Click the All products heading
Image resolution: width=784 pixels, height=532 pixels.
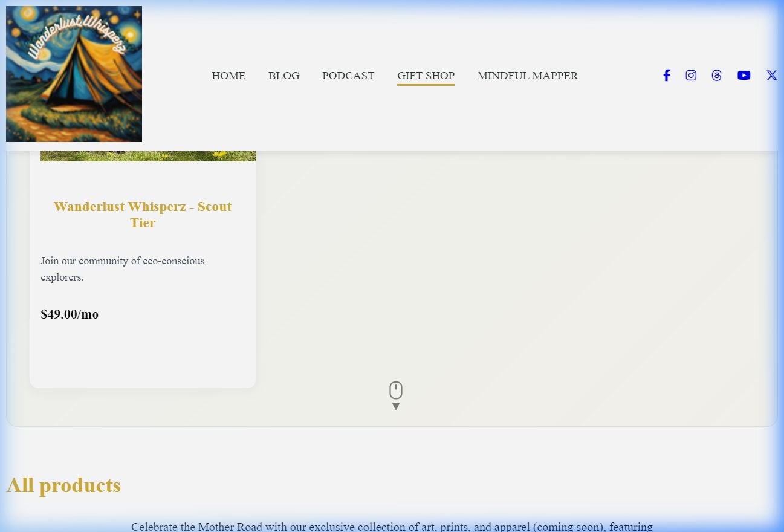click(63, 485)
